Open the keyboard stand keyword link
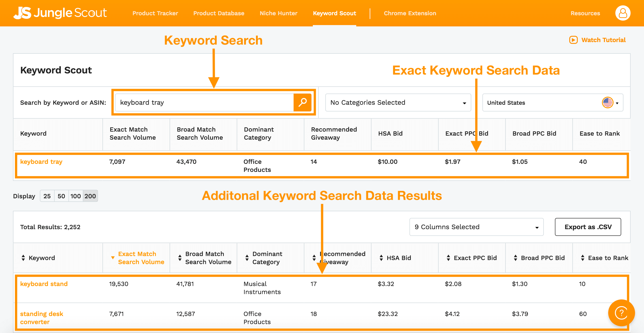 (44, 284)
